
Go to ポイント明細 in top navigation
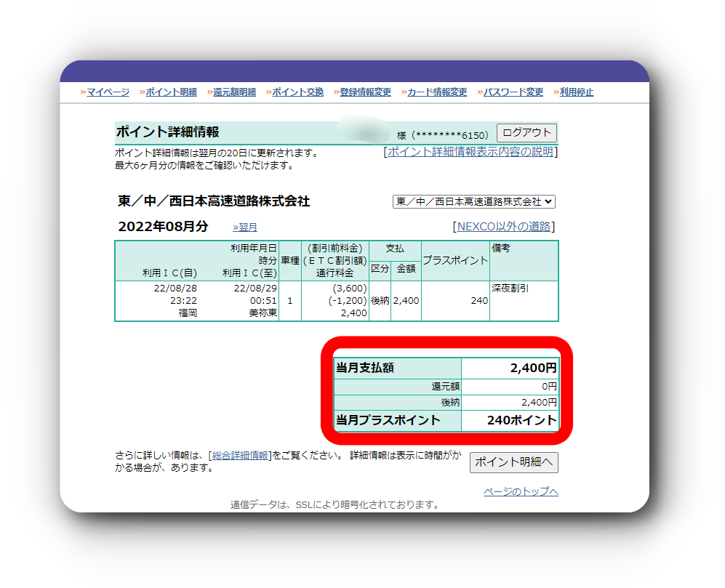point(171,92)
